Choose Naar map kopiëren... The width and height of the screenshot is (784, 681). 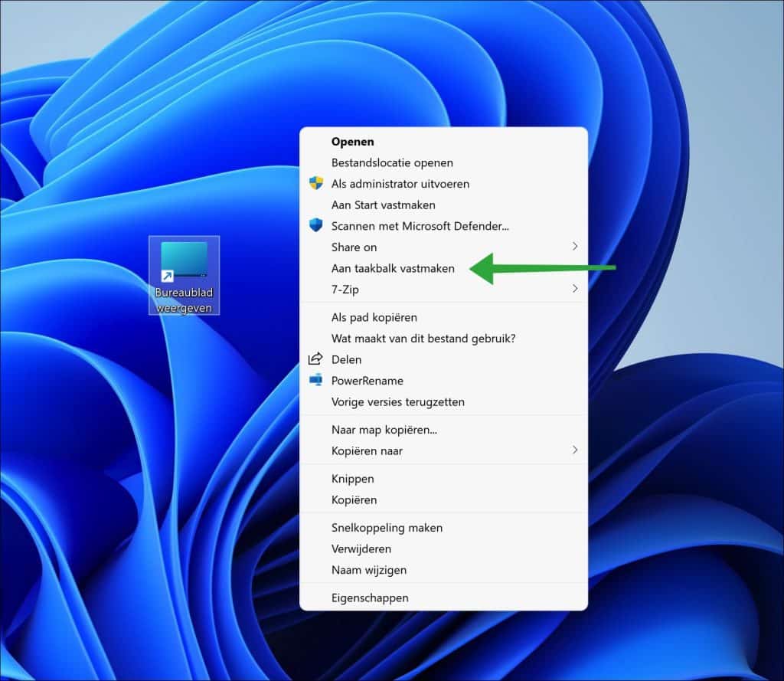[x=384, y=430]
